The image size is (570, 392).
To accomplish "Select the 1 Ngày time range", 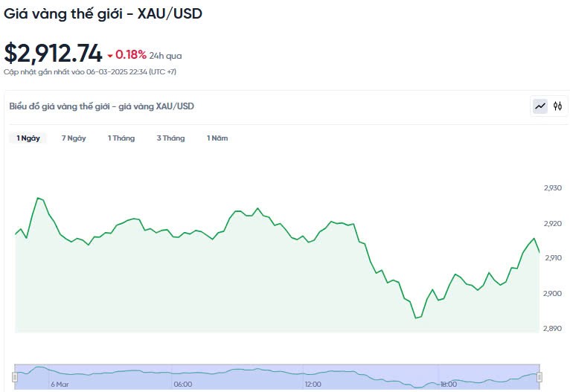I will click(28, 138).
